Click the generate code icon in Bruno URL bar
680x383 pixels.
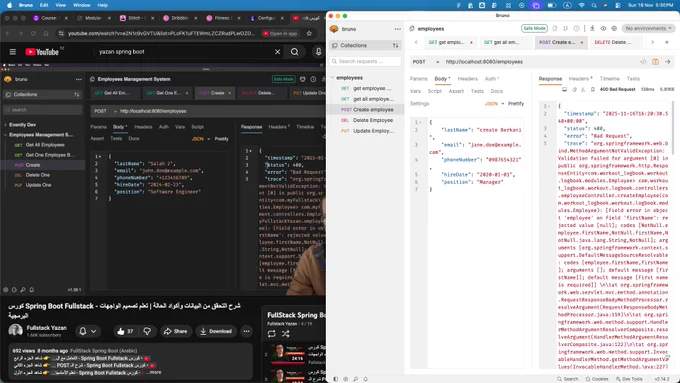[x=643, y=62]
